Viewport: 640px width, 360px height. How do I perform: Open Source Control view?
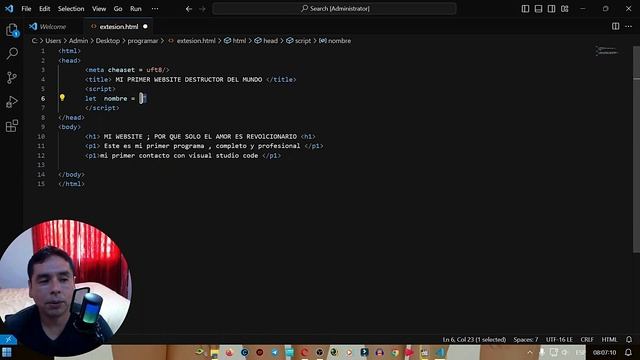click(12, 78)
